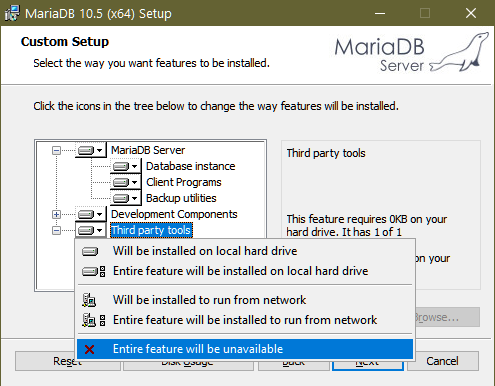
Task: Click network icon for entire feature from network
Action: tap(94, 320)
